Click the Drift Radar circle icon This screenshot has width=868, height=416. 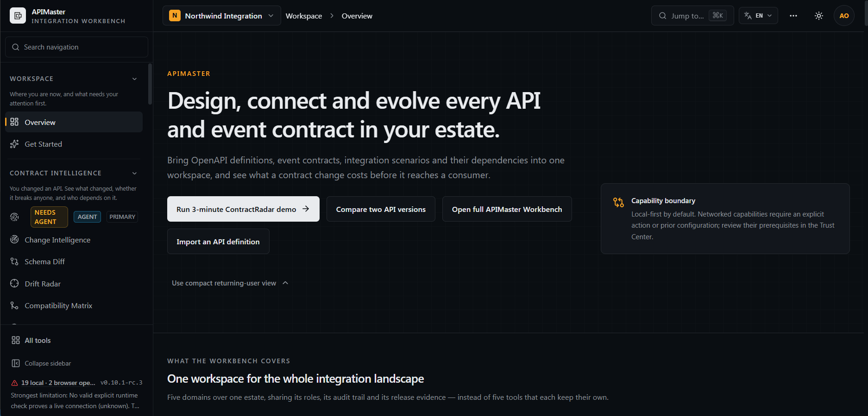tap(14, 283)
